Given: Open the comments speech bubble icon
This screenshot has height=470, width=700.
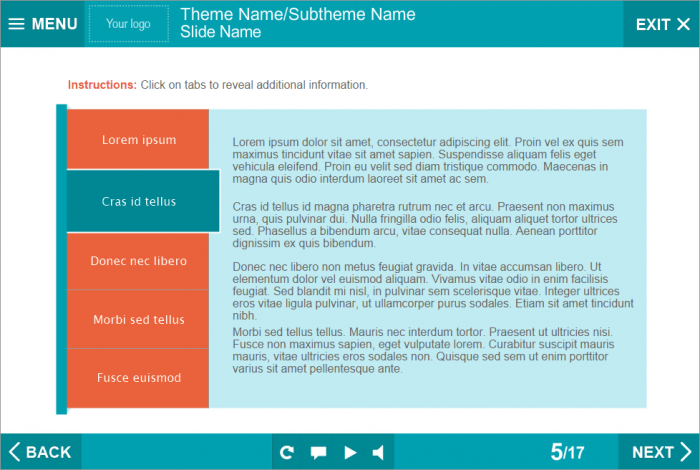Looking at the screenshot, I should point(318,452).
